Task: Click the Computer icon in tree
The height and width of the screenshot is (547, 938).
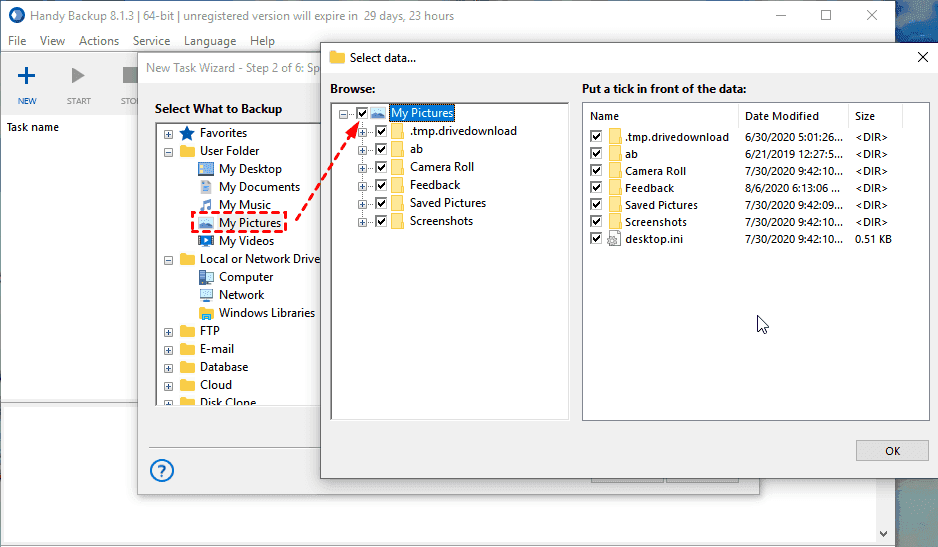Action: [206, 276]
